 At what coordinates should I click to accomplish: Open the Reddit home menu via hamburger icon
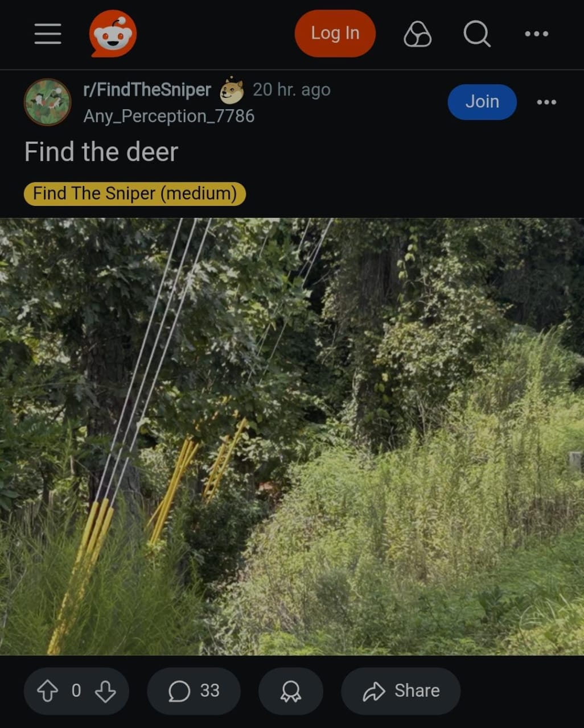[47, 34]
